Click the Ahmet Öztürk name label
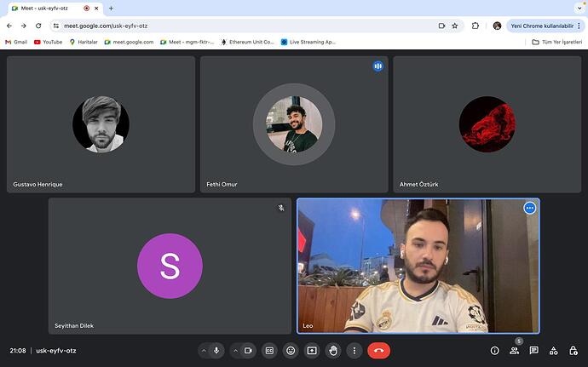588x367 pixels. pyautogui.click(x=419, y=185)
